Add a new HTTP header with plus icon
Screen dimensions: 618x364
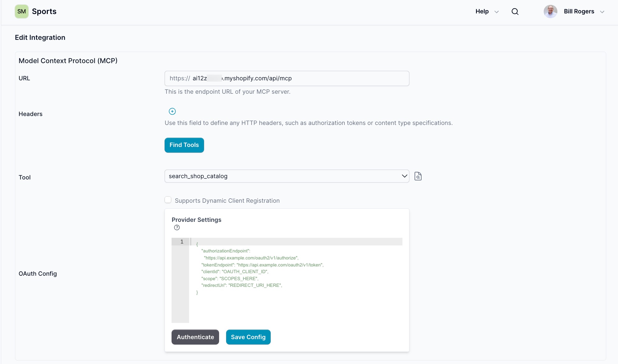(x=172, y=111)
